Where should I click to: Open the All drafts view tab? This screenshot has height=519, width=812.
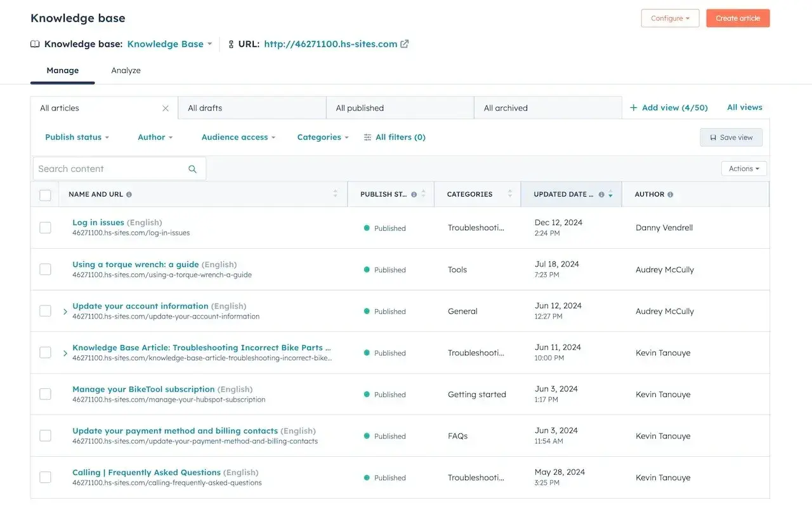[x=204, y=108]
